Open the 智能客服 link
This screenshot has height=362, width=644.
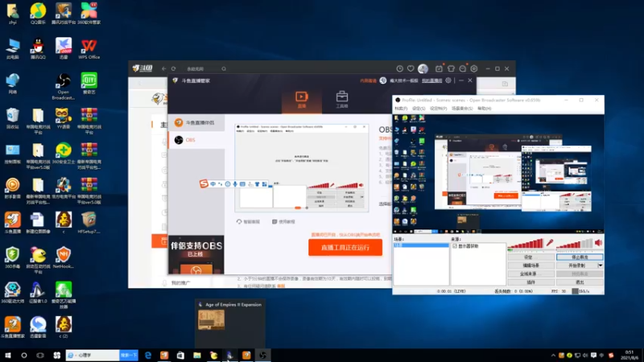pyautogui.click(x=248, y=222)
